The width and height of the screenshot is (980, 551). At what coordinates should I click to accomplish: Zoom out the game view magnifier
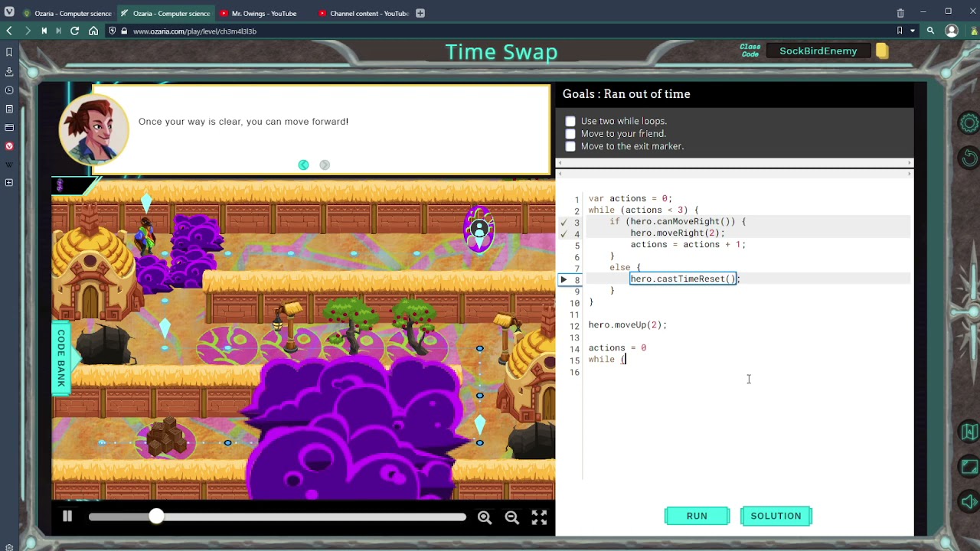click(512, 517)
